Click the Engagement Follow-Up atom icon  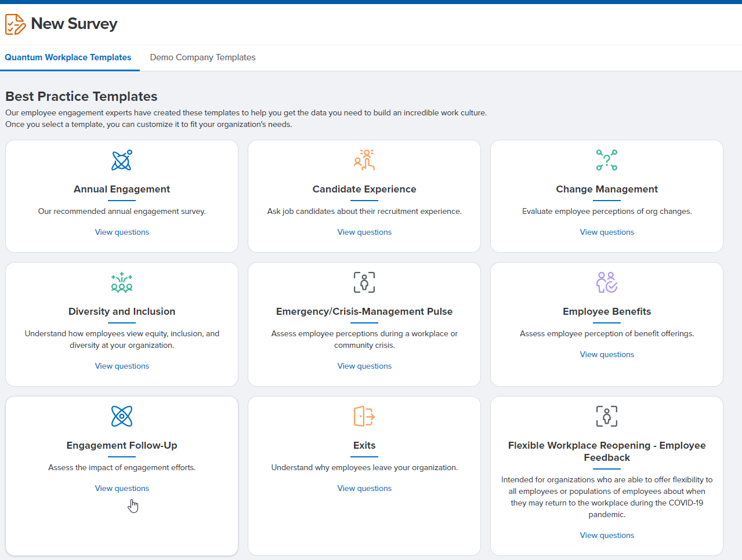122,416
